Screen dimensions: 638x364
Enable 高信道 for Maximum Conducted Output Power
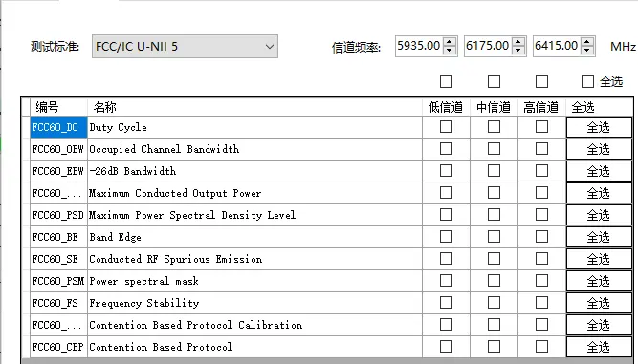tap(541, 193)
